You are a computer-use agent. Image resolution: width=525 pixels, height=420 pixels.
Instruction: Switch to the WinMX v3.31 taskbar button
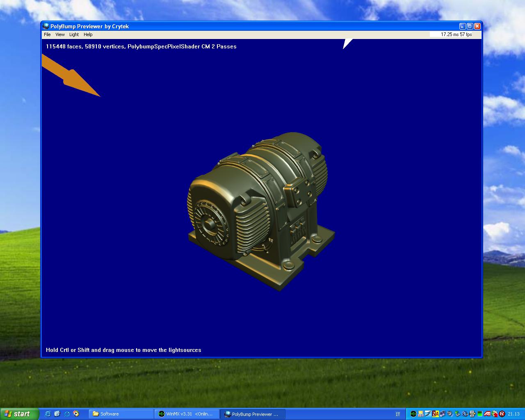(187, 414)
